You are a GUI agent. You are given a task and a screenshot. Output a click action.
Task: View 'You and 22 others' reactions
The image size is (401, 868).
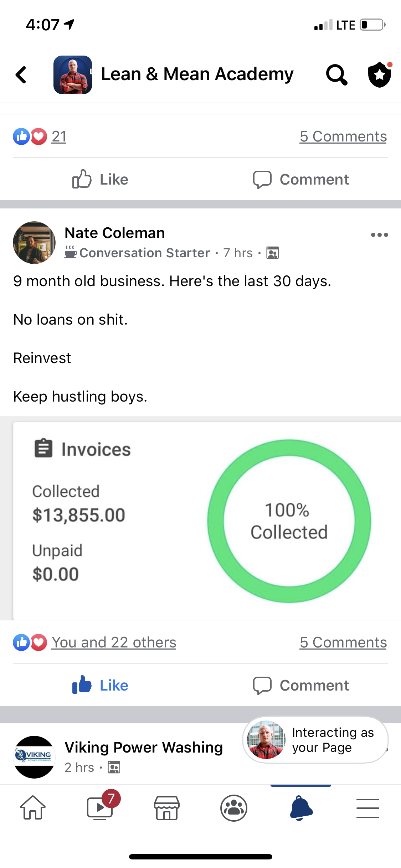point(114,642)
